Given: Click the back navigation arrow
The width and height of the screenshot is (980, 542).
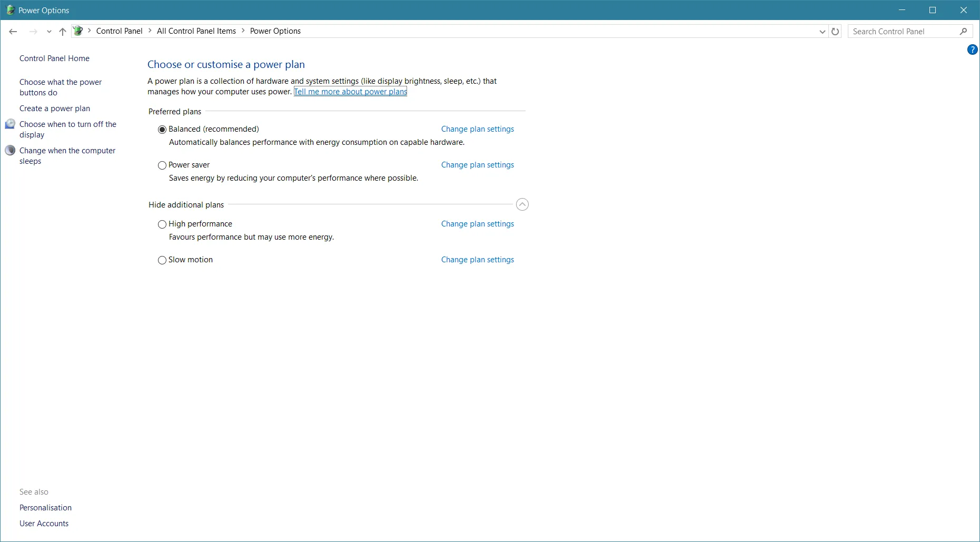Looking at the screenshot, I should 13,32.
